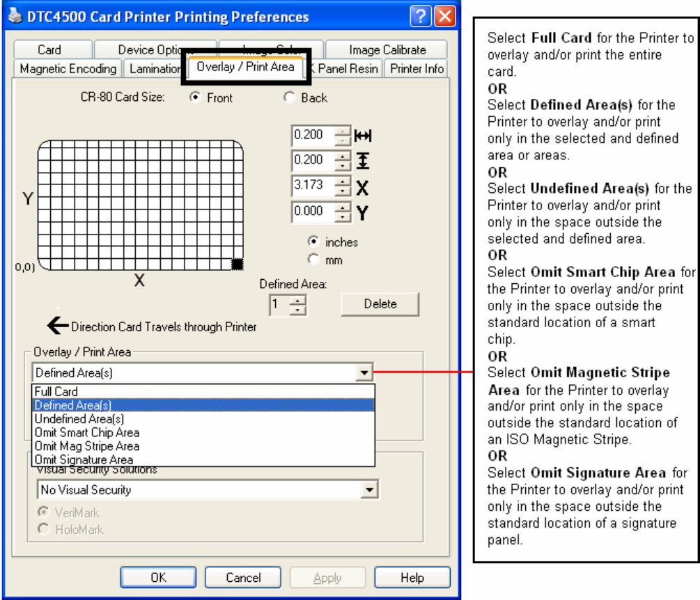
Task: Decrease the width value with down arrow
Action: 343,141
